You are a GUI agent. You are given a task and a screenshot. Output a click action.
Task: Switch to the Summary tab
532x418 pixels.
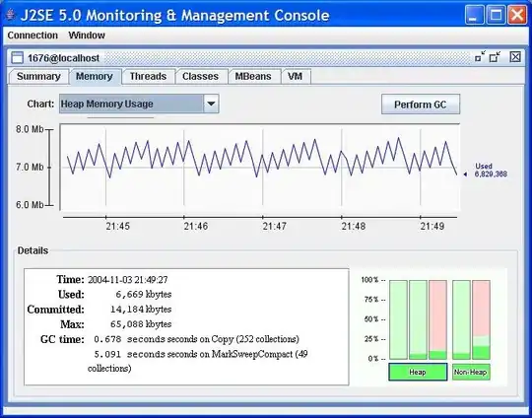pos(38,76)
